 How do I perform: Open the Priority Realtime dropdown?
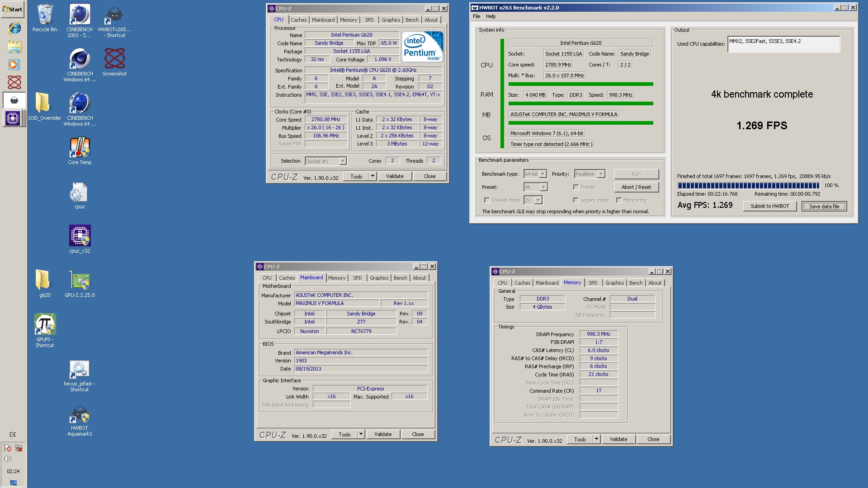(590, 174)
